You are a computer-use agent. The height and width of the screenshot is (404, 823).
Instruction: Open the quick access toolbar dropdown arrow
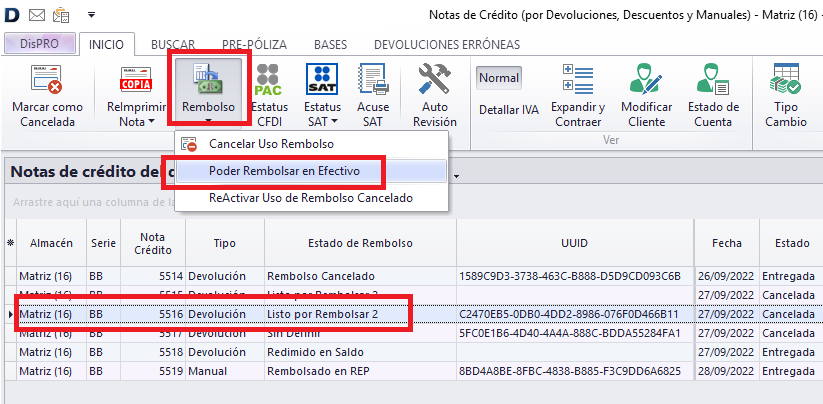[92, 15]
